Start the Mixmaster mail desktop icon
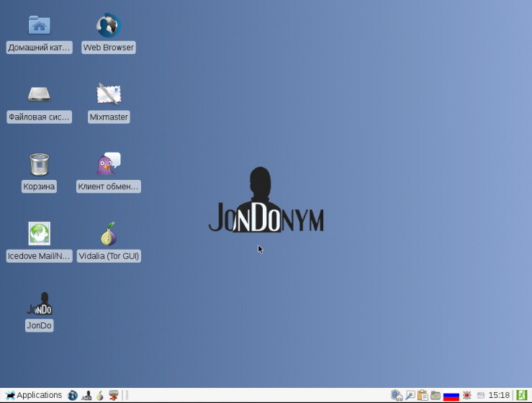 pyautogui.click(x=109, y=94)
